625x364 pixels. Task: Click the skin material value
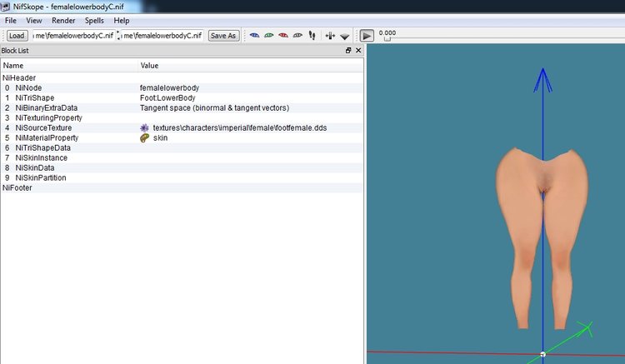point(160,137)
